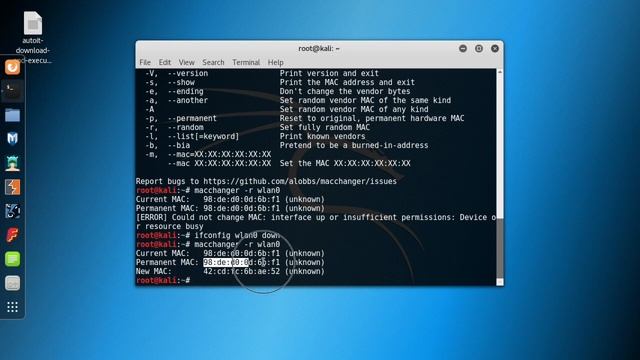Click the '--list[=keyword]' option text
This screenshot has width=640, height=360.
coord(203,136)
